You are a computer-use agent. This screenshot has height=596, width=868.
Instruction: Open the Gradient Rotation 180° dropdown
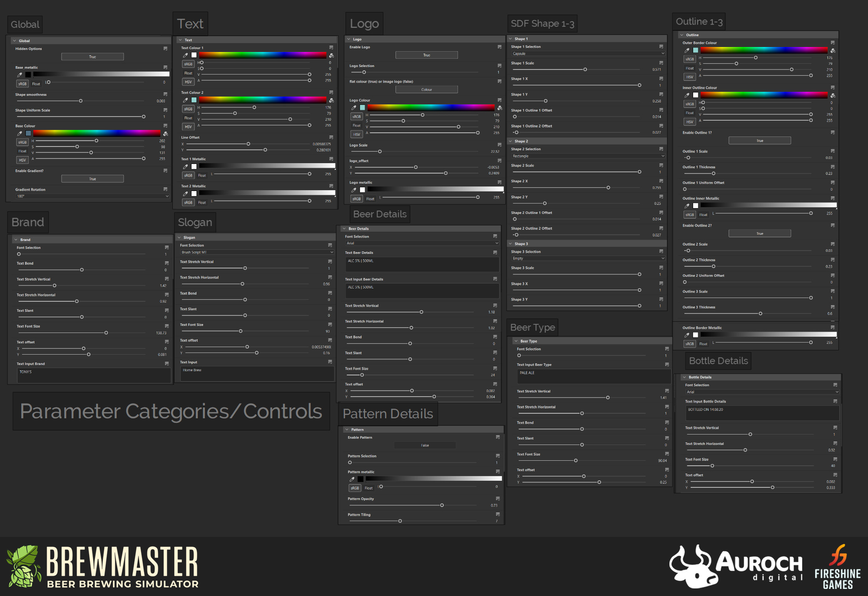(x=92, y=196)
